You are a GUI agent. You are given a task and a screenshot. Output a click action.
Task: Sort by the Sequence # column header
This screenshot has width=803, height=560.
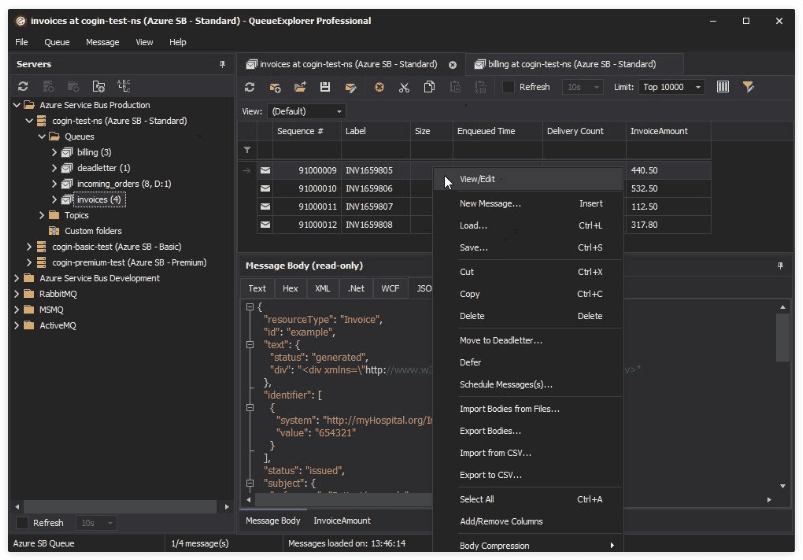click(307, 131)
